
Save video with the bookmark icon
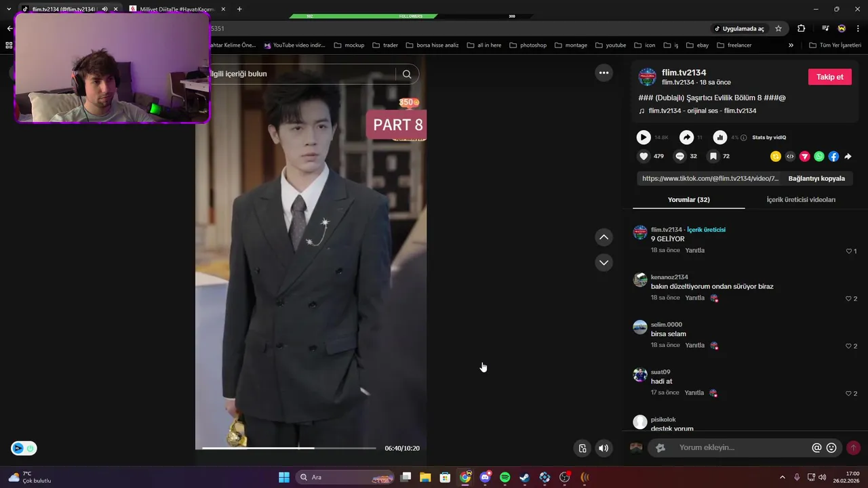click(713, 156)
